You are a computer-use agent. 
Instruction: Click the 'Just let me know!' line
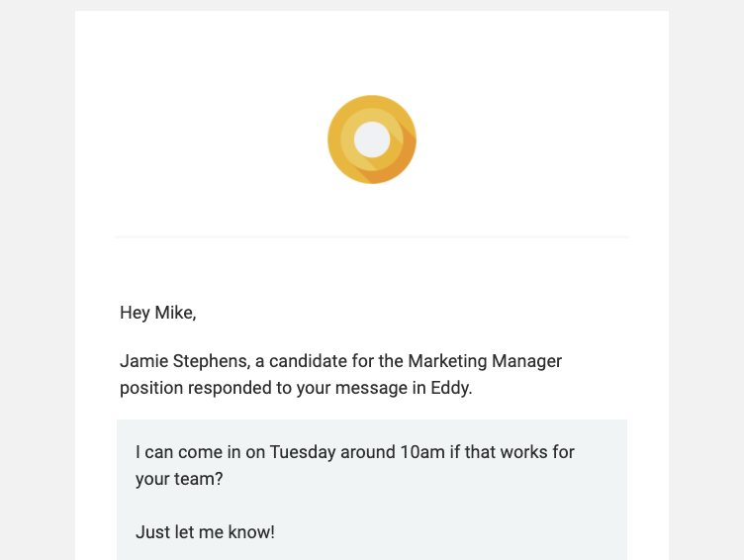(x=205, y=532)
